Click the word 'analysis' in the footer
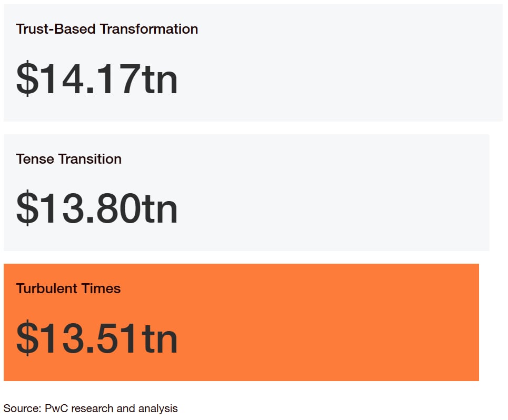 point(158,408)
